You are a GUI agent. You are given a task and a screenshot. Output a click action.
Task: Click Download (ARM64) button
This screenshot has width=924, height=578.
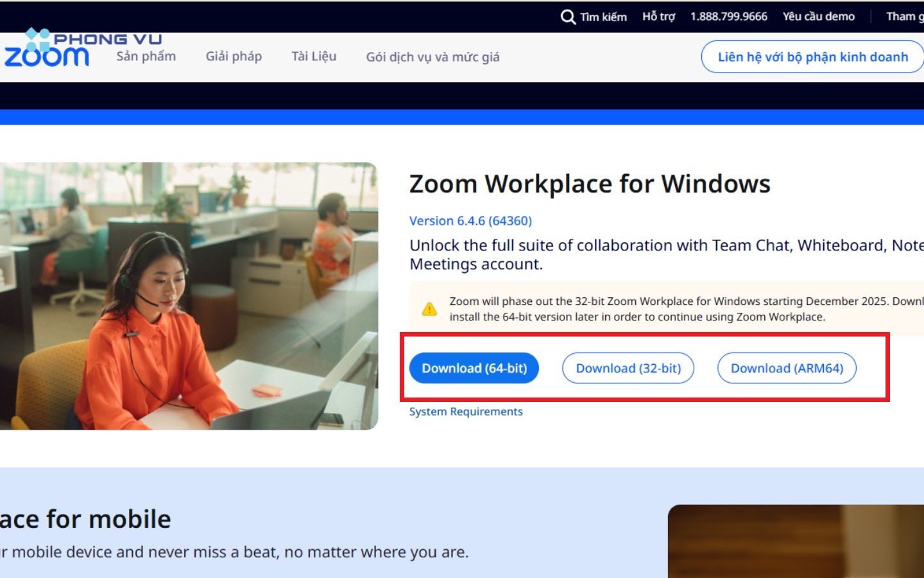pyautogui.click(x=787, y=368)
